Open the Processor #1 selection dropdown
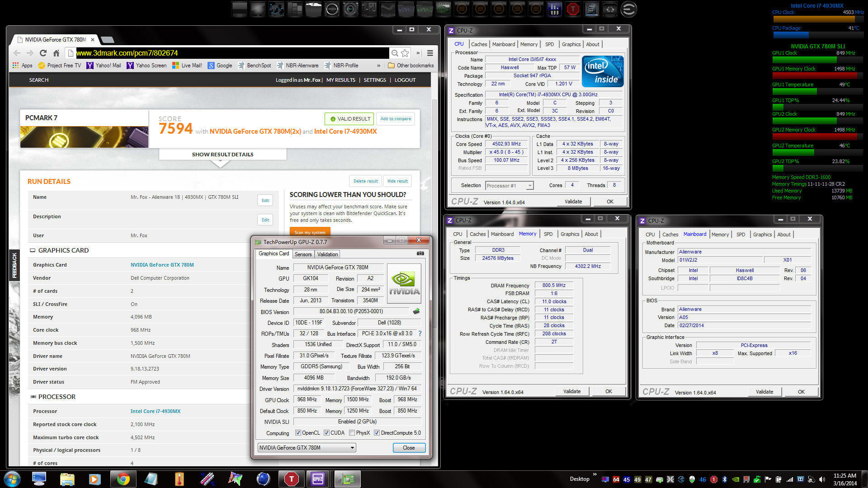 tap(509, 186)
